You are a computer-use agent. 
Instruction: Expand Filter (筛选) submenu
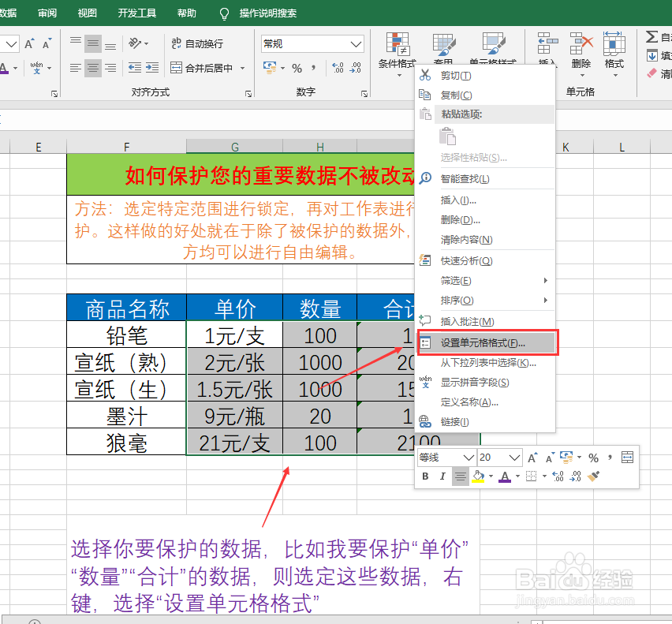pos(485,281)
